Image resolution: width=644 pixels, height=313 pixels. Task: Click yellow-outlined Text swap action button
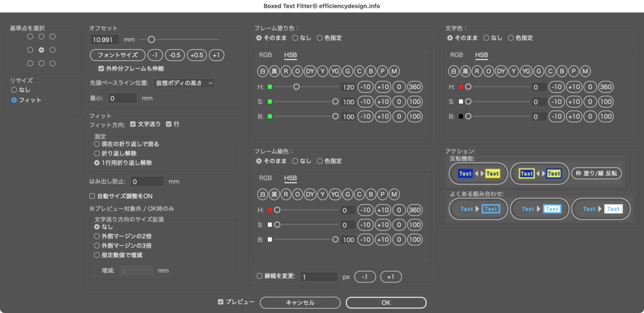[x=540, y=174]
